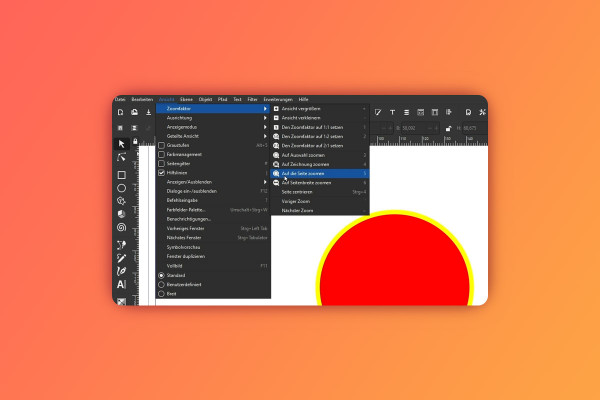Choose Auf Zeichnung zoomen
The width and height of the screenshot is (600, 400).
[x=320, y=164]
